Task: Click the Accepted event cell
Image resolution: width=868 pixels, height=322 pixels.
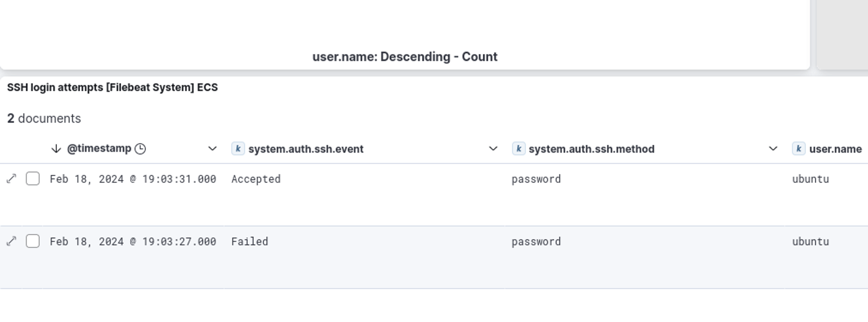Action: point(256,179)
